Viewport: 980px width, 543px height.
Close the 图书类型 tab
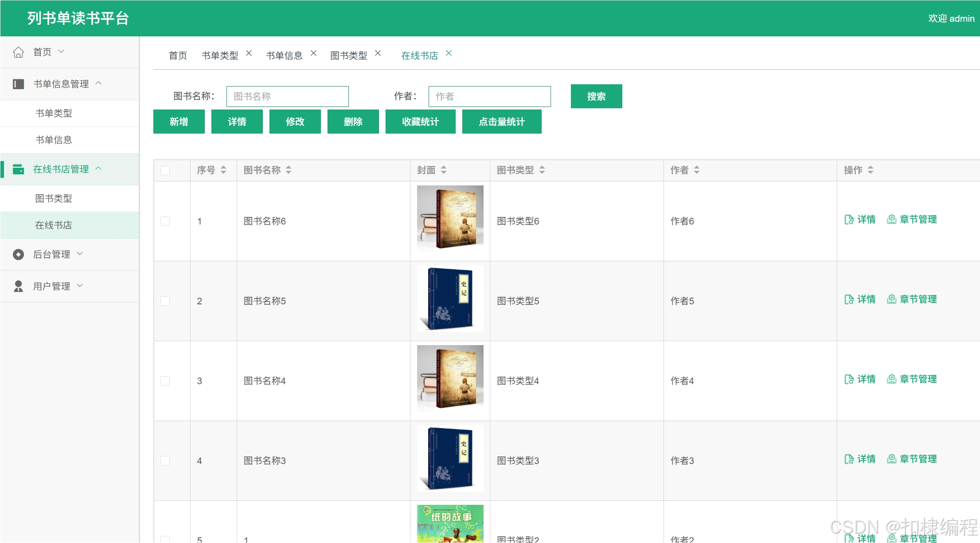[378, 53]
